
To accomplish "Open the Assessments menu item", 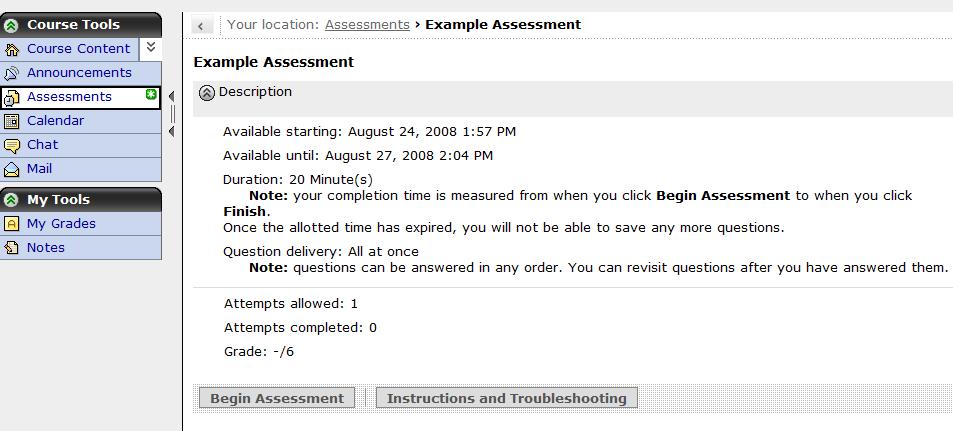I will (69, 97).
